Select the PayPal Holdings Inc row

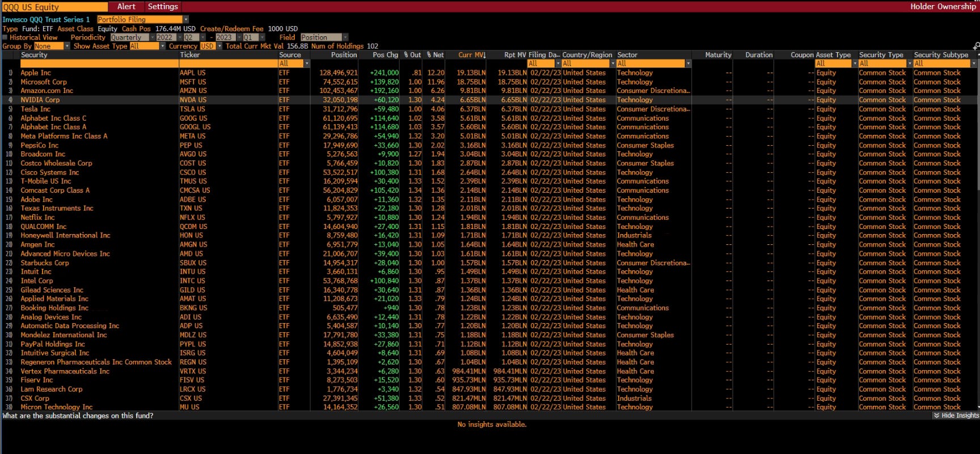[489, 344]
